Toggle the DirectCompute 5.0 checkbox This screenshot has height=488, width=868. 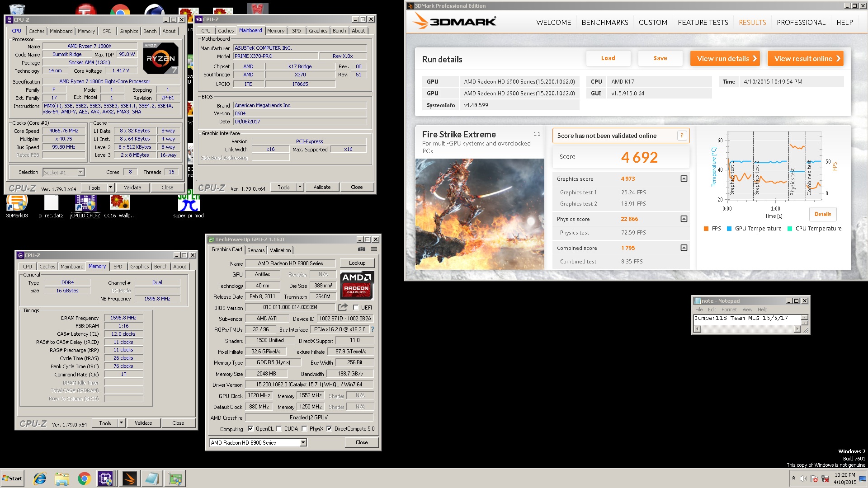[x=329, y=429]
